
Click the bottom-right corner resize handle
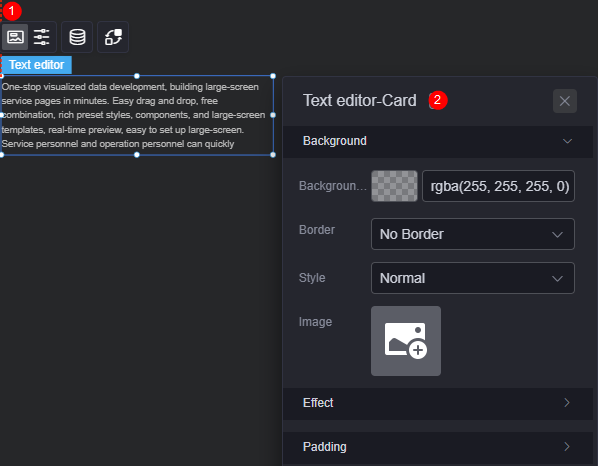273,155
